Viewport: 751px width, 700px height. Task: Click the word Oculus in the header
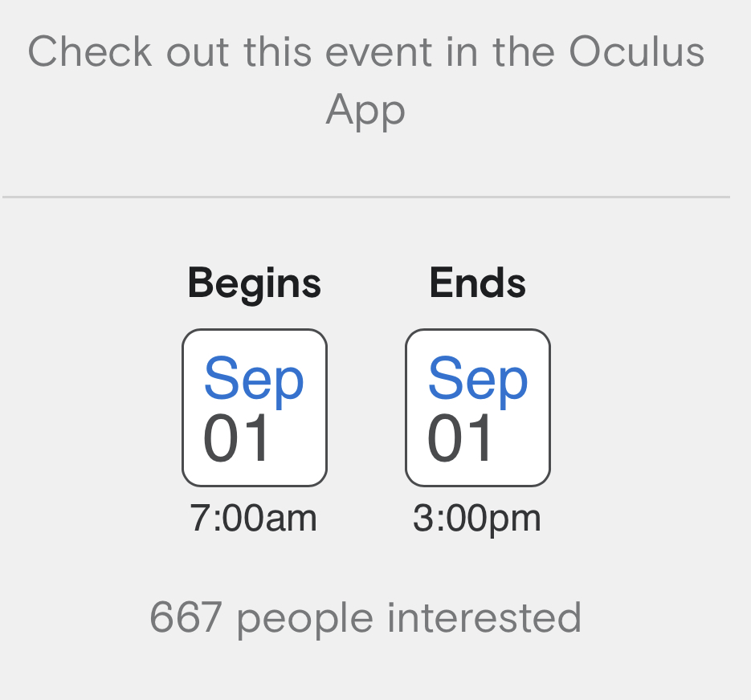pos(636,52)
